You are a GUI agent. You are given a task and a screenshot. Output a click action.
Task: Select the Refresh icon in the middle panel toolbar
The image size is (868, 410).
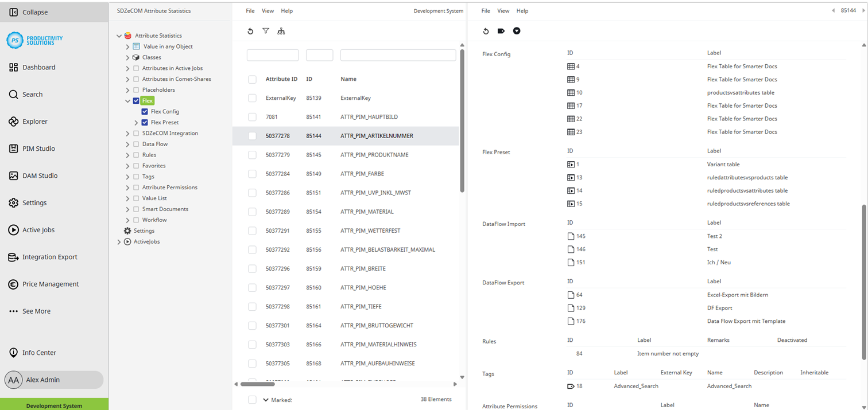[250, 31]
